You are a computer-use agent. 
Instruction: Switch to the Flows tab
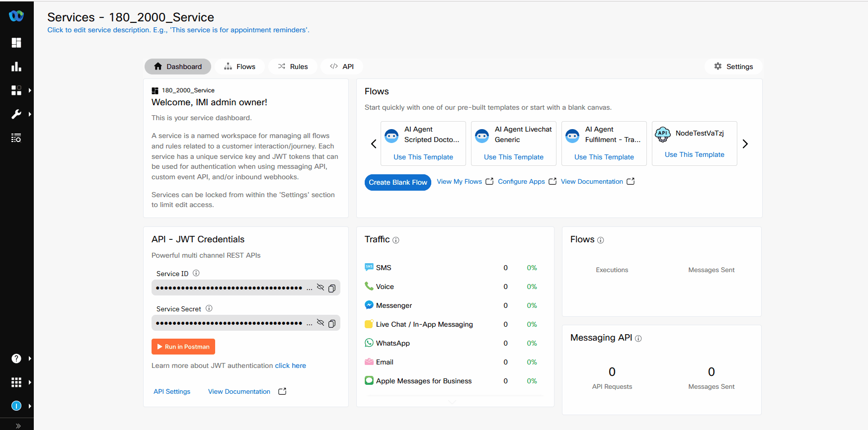239,67
